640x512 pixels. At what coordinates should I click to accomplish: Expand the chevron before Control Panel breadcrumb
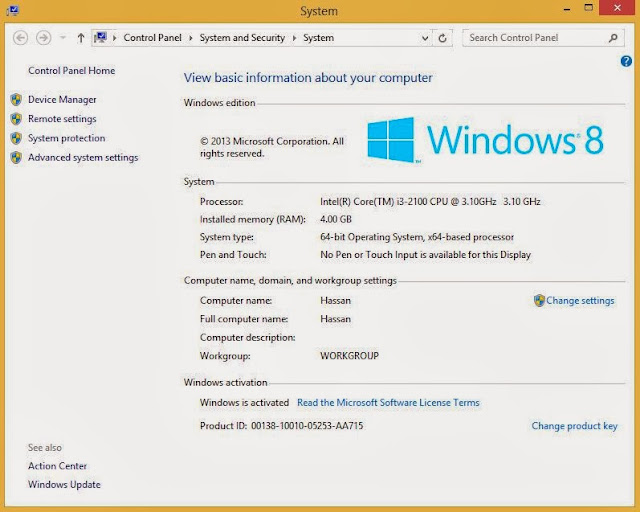tap(115, 38)
